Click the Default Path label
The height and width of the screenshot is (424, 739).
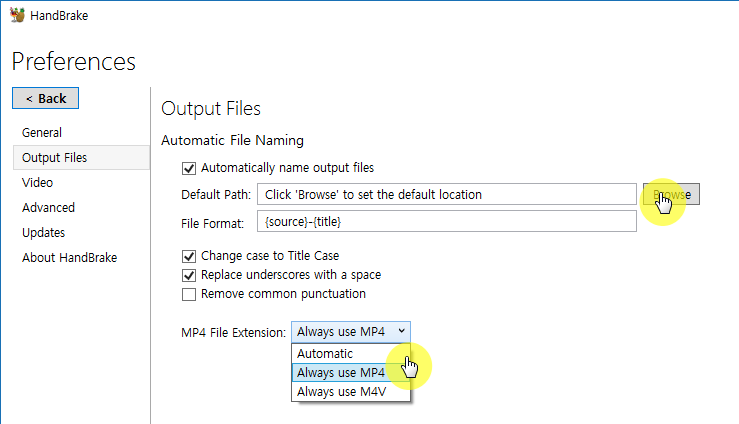[x=216, y=195]
